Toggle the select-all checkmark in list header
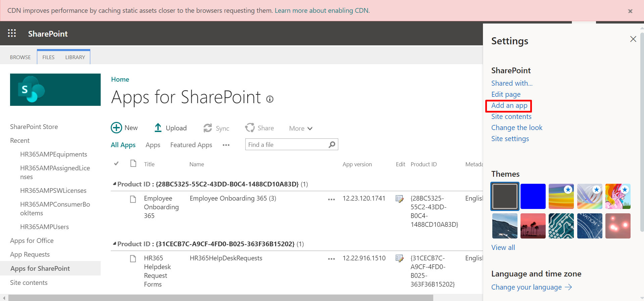Screen dimensions: 644x301 click(x=116, y=164)
